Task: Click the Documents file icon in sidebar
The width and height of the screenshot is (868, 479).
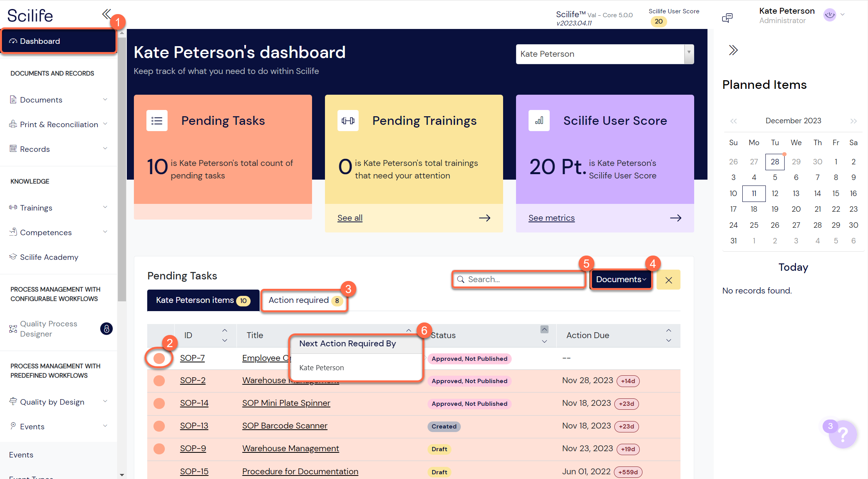Action: [x=13, y=99]
